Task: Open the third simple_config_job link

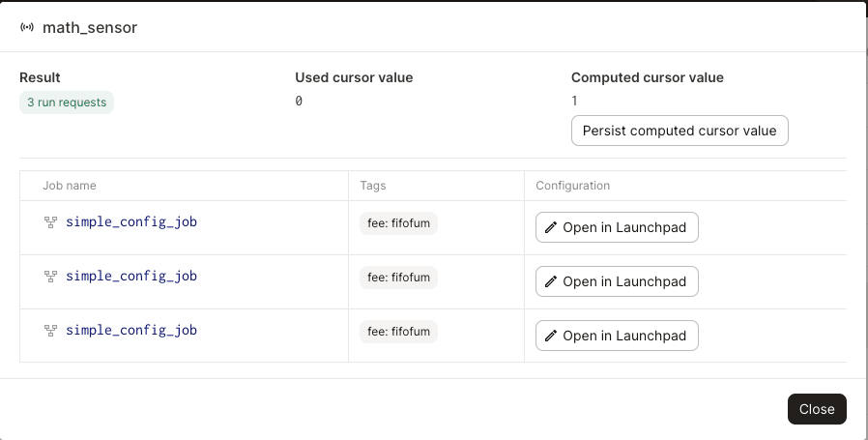Action: coord(131,331)
